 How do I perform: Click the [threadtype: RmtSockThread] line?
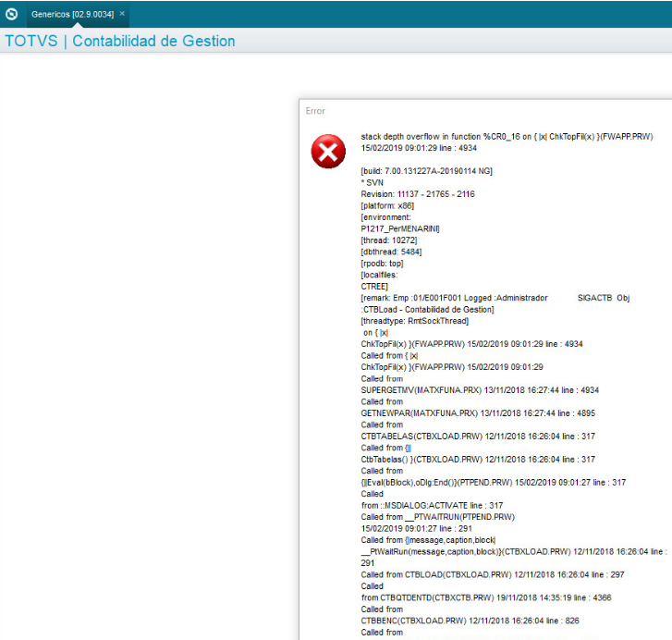414,321
